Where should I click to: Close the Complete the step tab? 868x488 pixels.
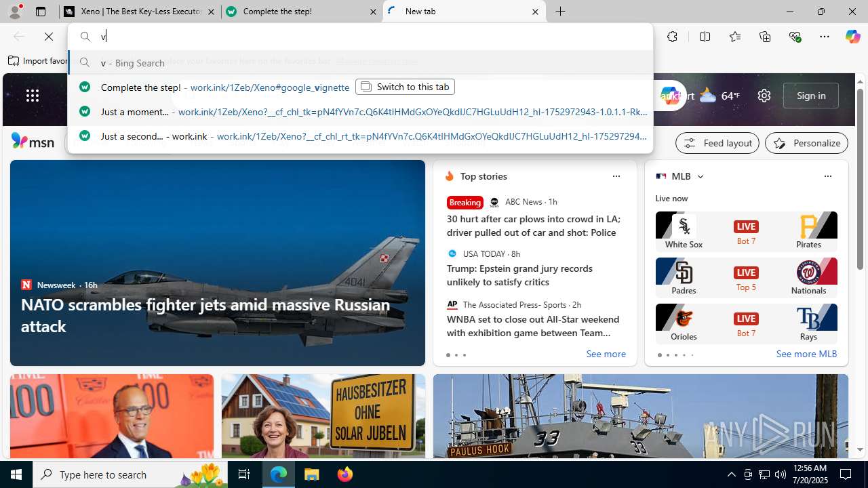pyautogui.click(x=373, y=12)
